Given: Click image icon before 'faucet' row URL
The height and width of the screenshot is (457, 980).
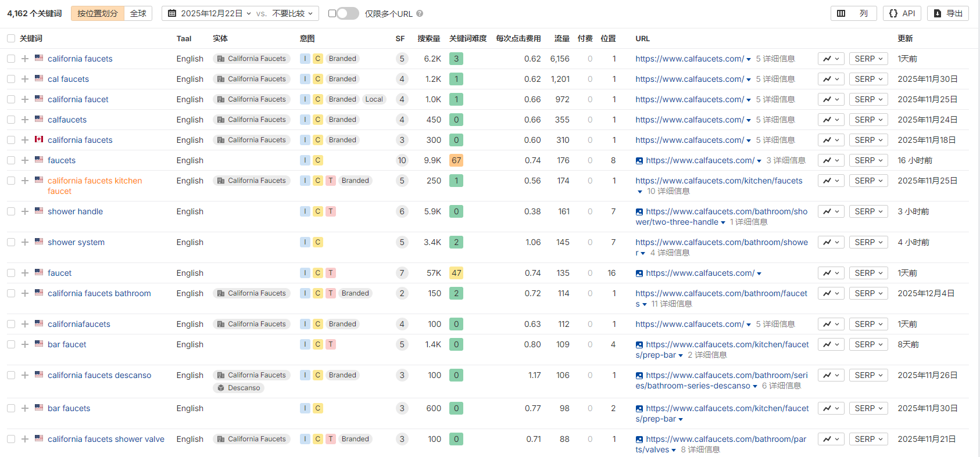Looking at the screenshot, I should click(639, 274).
